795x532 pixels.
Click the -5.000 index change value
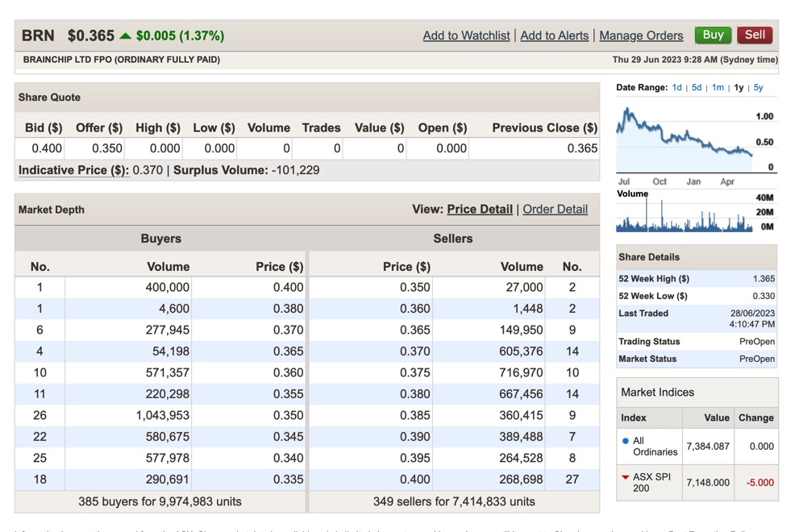(760, 482)
